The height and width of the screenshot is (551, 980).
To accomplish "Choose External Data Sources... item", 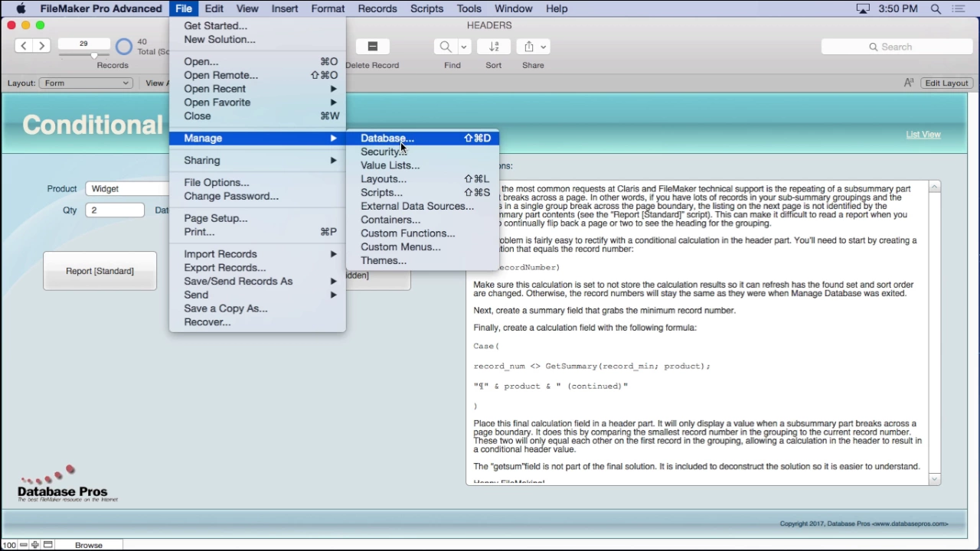I will pos(423,207).
